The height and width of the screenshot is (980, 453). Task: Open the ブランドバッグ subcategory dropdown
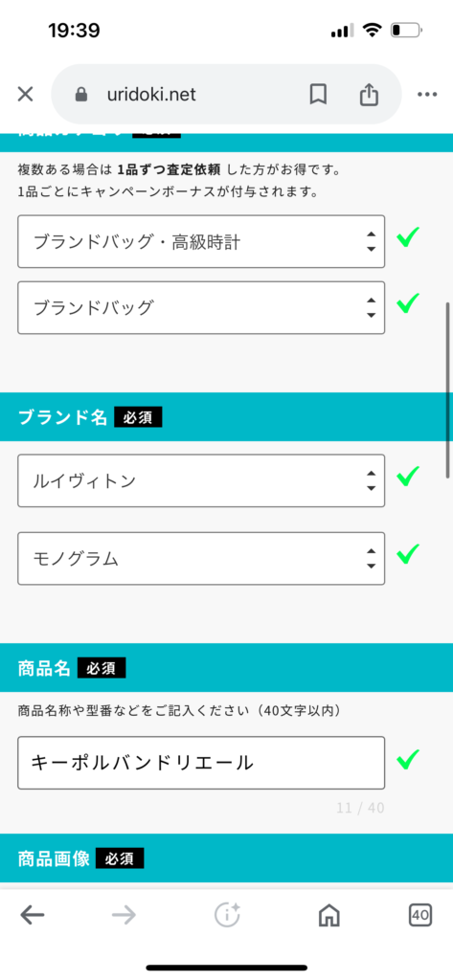point(201,307)
